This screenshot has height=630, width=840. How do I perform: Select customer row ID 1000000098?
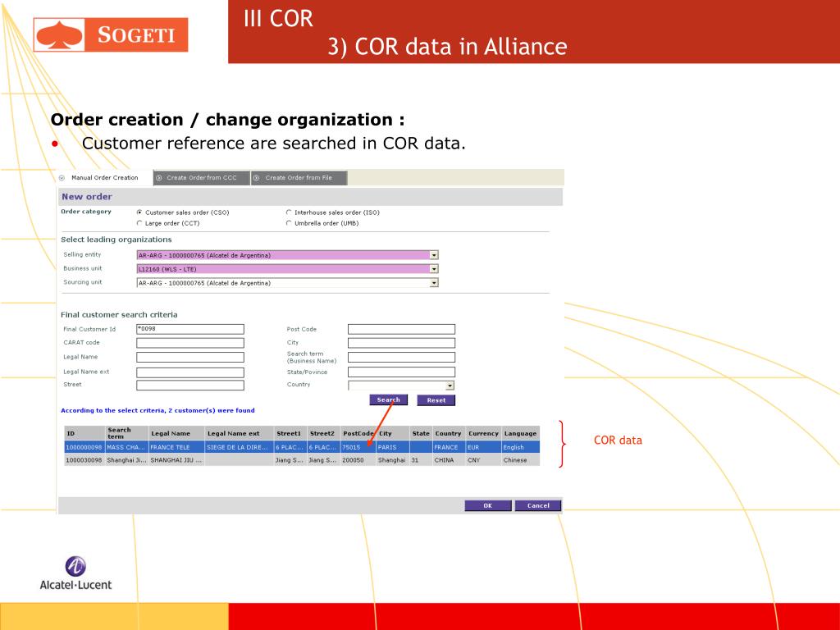(302, 447)
